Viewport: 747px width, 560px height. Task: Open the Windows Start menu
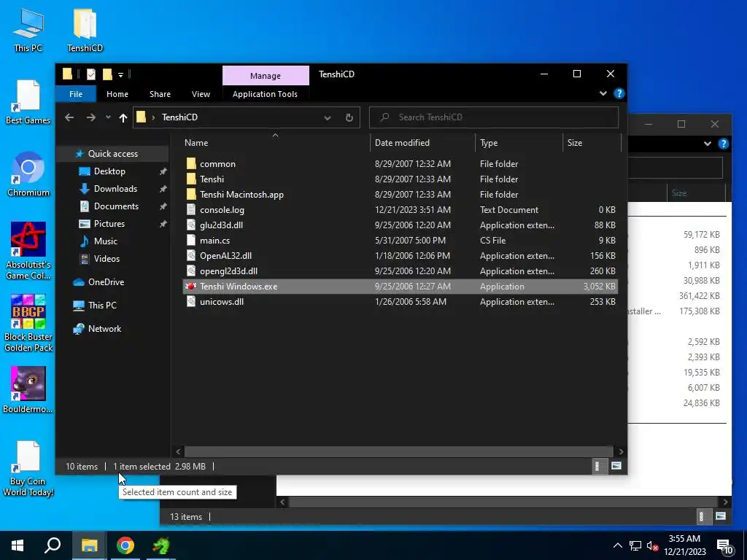click(x=18, y=545)
